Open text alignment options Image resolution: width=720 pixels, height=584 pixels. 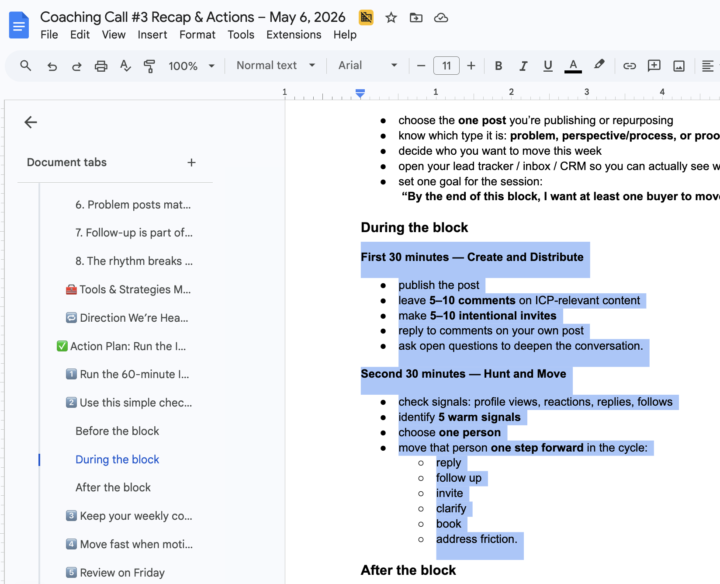(x=708, y=66)
